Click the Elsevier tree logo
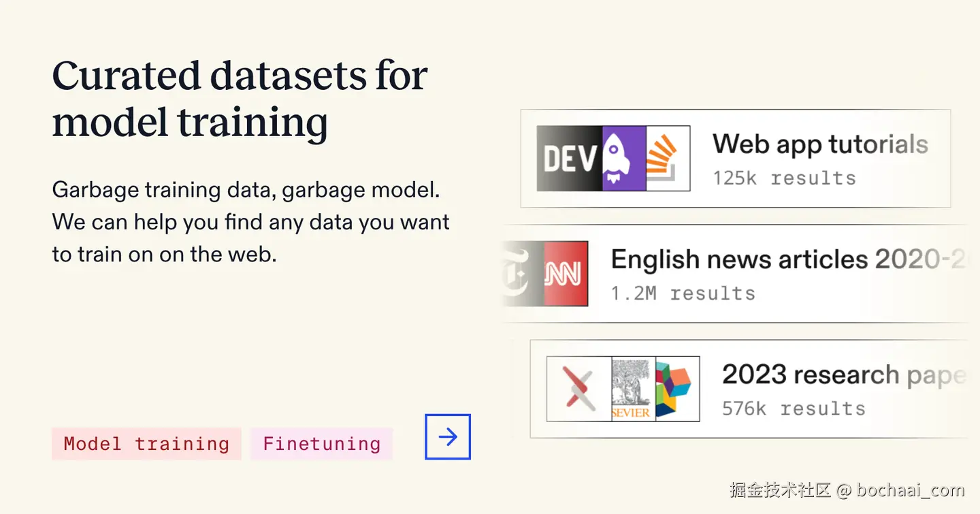This screenshot has height=514, width=980. 633,389
